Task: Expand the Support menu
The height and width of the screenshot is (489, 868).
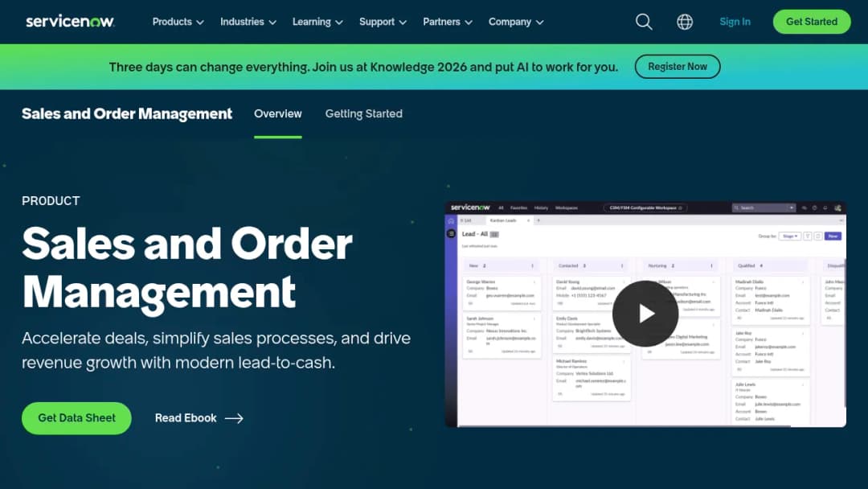Action: [383, 22]
